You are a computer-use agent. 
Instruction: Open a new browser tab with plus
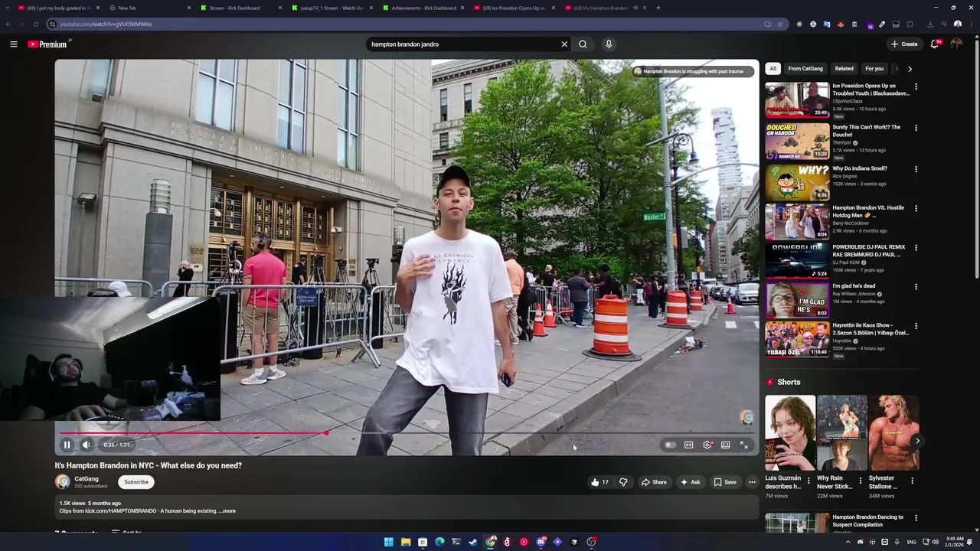[658, 8]
